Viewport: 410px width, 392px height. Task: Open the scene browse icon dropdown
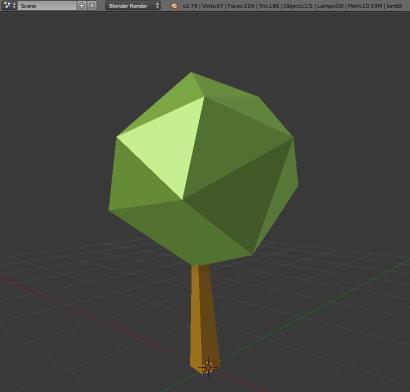[9, 5]
